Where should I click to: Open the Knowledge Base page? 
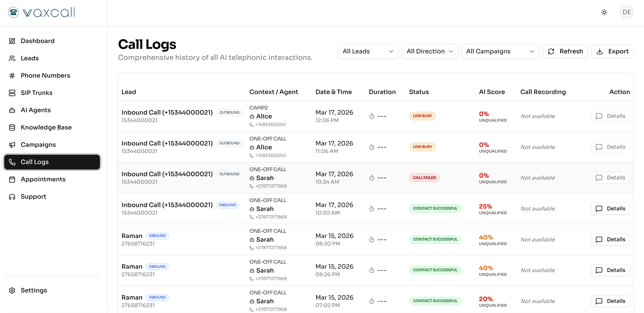(46, 127)
